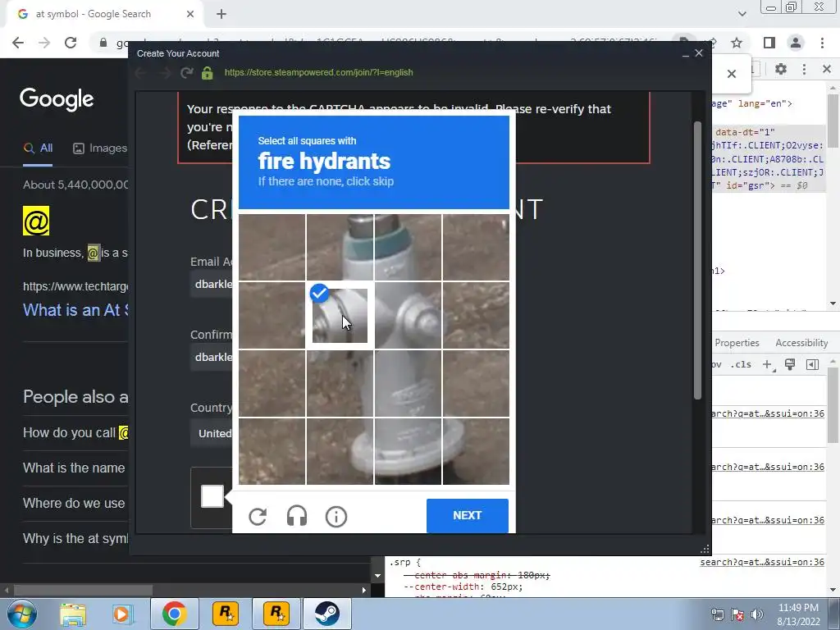This screenshot has height=630, width=840.
Task: Get an audio challenge via headphones icon
Action: click(x=297, y=517)
